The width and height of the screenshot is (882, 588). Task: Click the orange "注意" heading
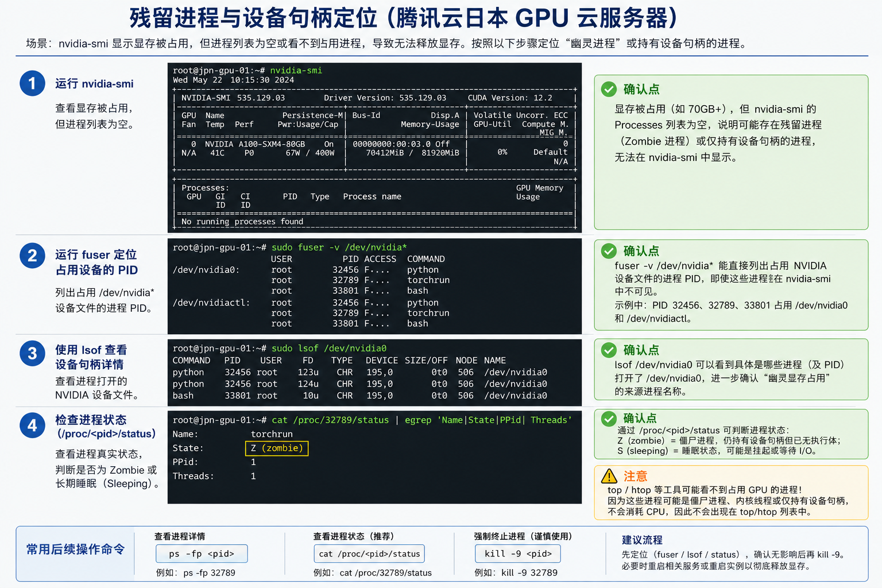pos(635,476)
